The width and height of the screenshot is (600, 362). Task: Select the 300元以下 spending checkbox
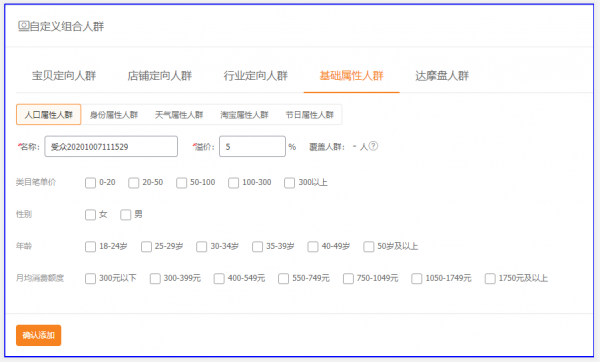pos(90,279)
